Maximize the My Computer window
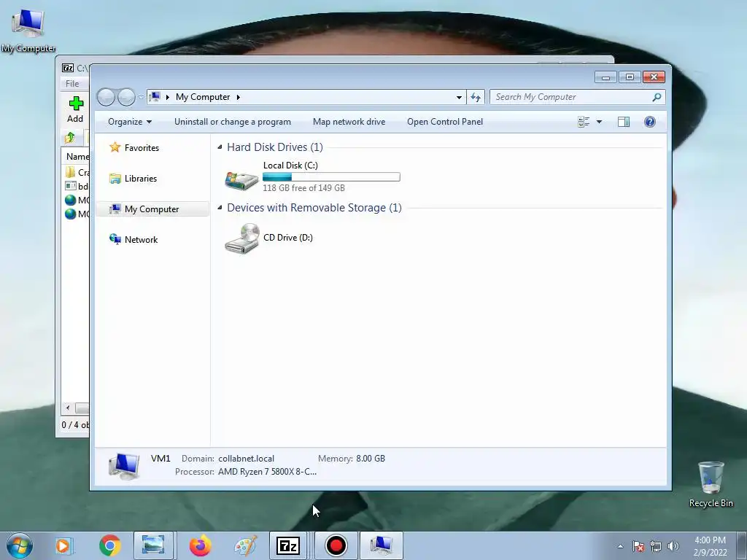Image resolution: width=747 pixels, height=560 pixels. coord(630,77)
